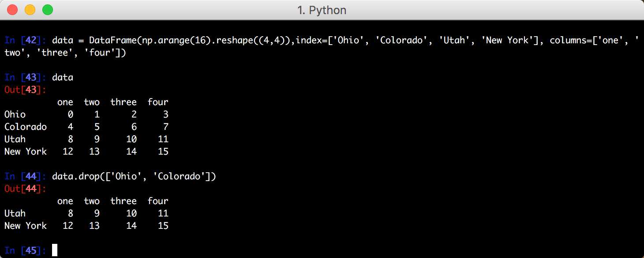Viewport: 644px width, 258px height.
Task: Click the 'Colorado' row label in Out[43]
Action: pos(26,127)
